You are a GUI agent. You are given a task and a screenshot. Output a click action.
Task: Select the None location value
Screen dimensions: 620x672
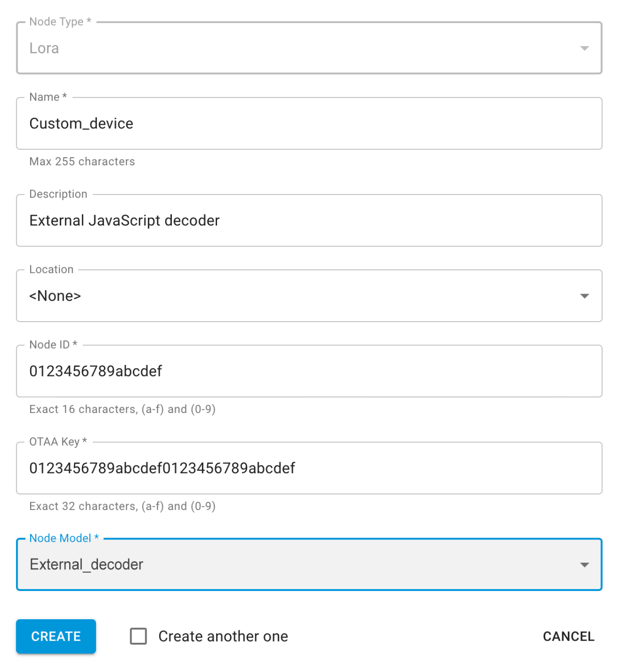click(x=55, y=296)
